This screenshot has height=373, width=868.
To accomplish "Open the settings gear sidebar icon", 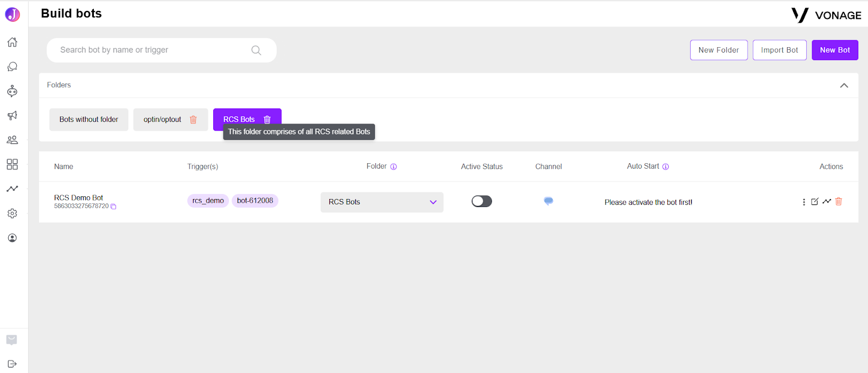I will (x=12, y=213).
